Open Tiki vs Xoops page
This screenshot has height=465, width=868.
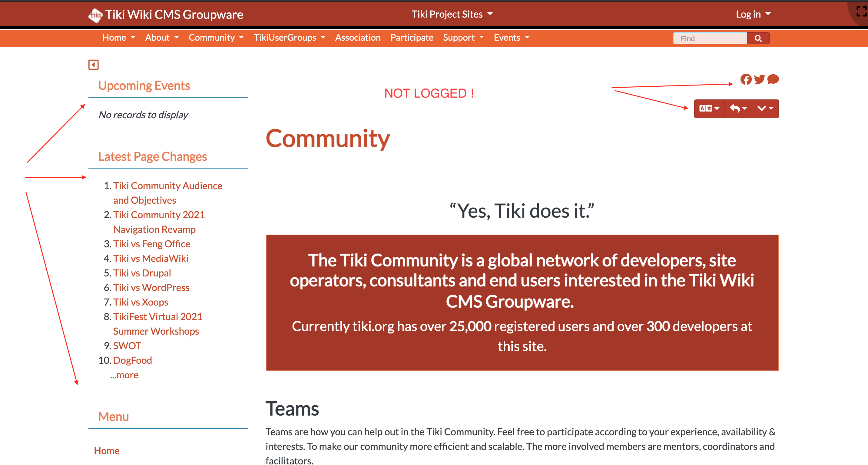click(141, 302)
